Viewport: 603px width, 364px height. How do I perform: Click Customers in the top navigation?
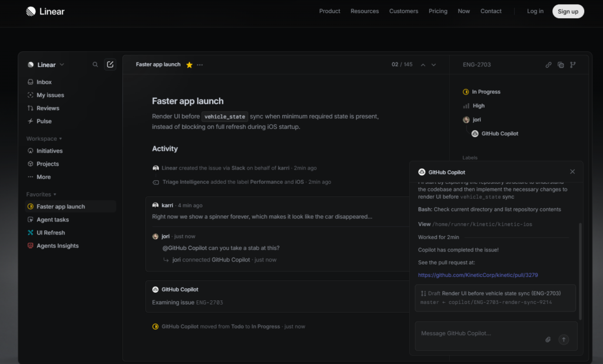[x=403, y=11]
